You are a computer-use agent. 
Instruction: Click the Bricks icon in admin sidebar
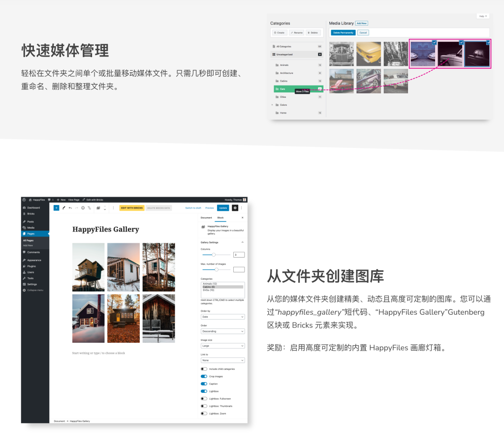pyautogui.click(x=24, y=214)
